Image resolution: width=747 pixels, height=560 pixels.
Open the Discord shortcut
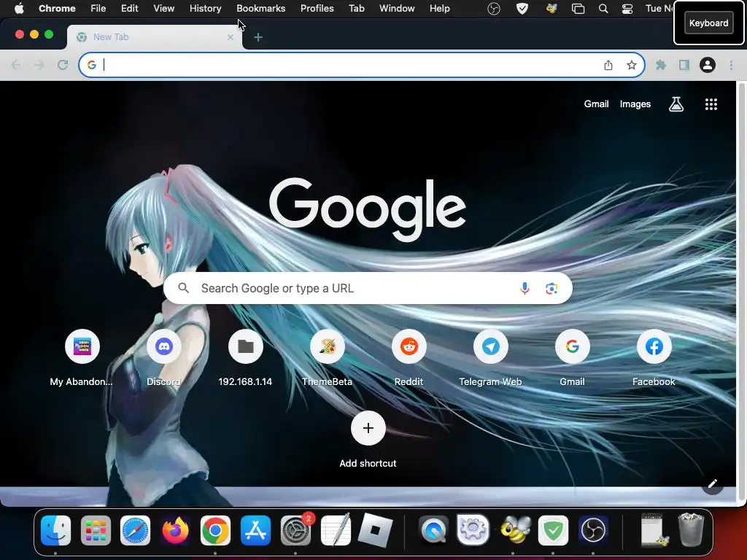point(164,358)
